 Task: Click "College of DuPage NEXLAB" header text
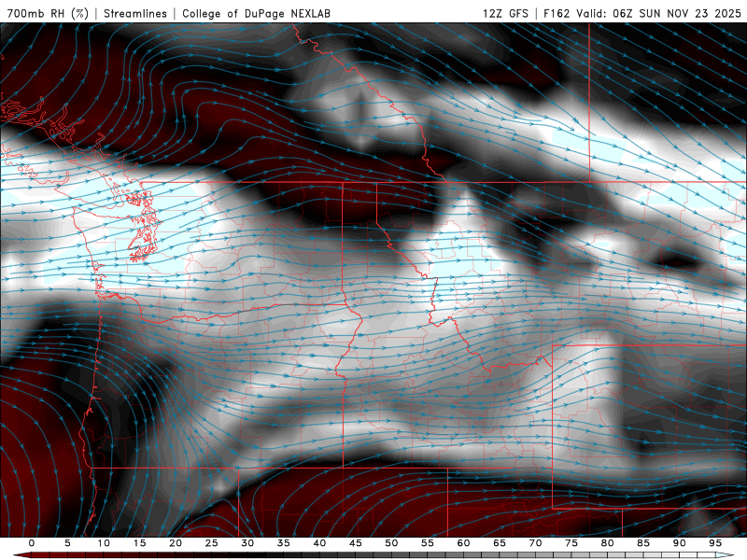(256, 13)
